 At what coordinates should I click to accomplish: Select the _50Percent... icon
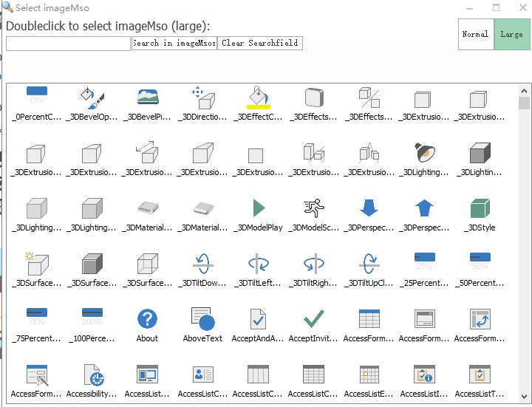pyautogui.click(x=480, y=261)
